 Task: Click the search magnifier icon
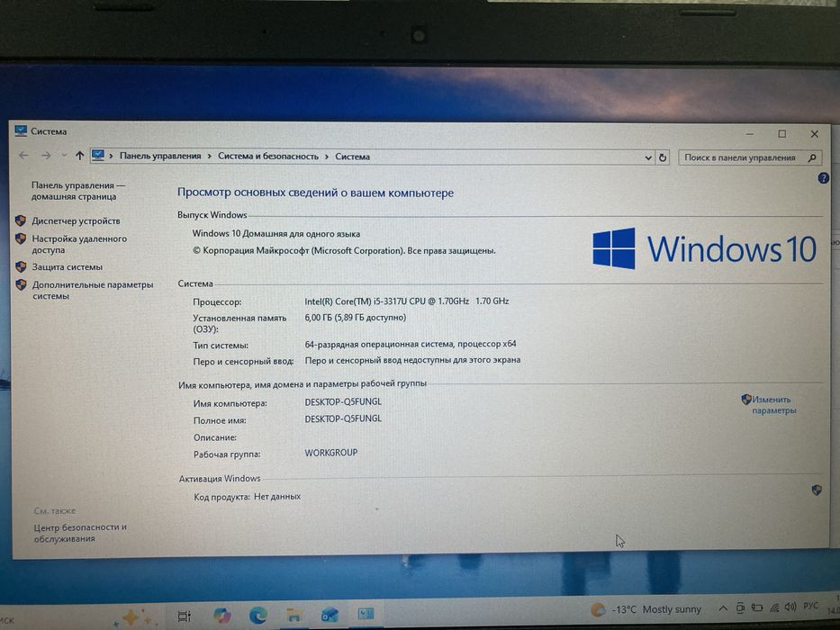pyautogui.click(x=812, y=157)
